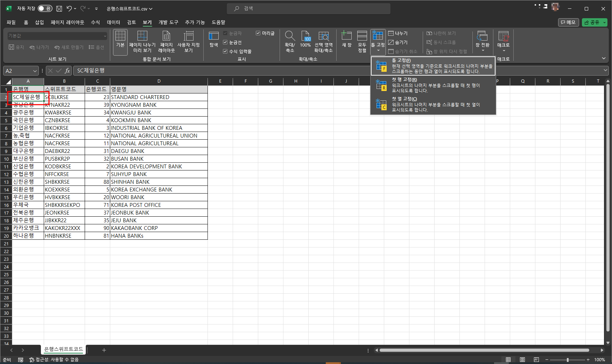Open the 확대/축소 zoom dialog
The height and width of the screenshot is (364, 612).
pyautogui.click(x=290, y=42)
